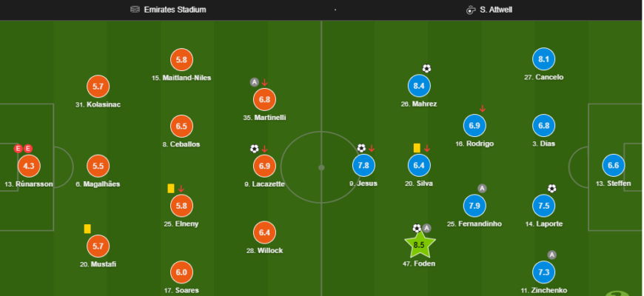
Task: Click the yellow card next to Silva
Action: (x=417, y=148)
